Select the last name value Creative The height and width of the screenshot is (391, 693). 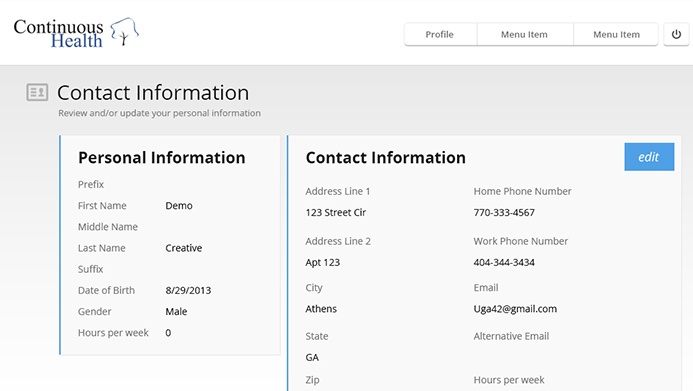pyautogui.click(x=184, y=248)
